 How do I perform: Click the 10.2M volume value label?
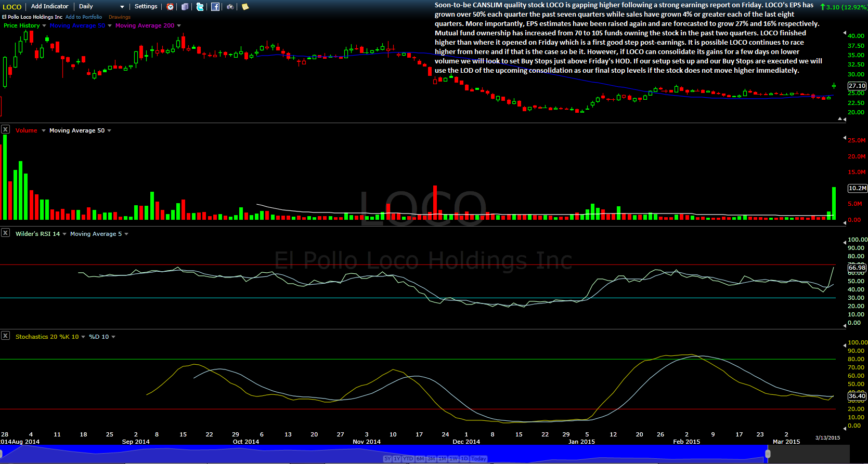(858, 188)
